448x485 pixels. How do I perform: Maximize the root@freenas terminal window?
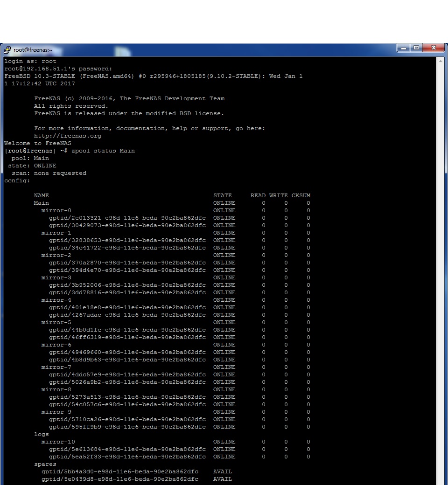(416, 48)
